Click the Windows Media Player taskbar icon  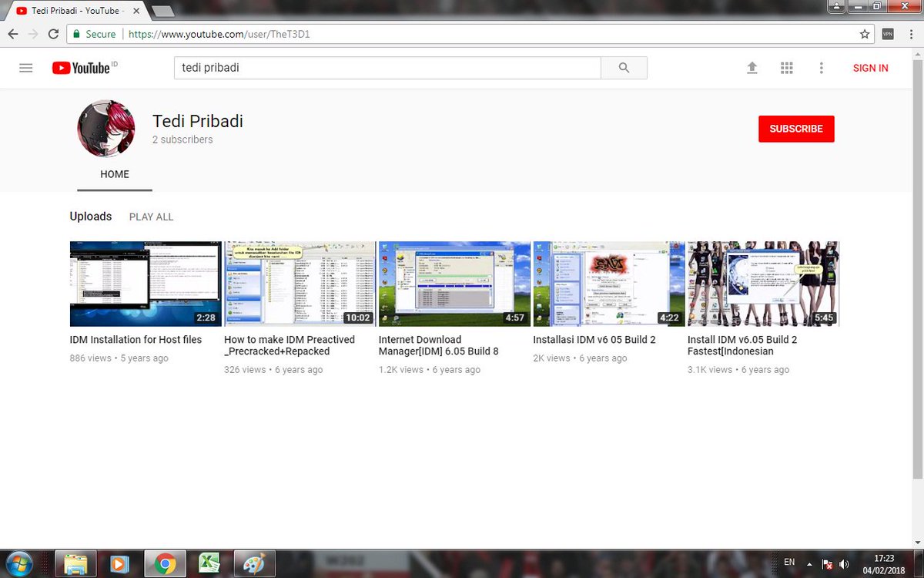tap(119, 564)
